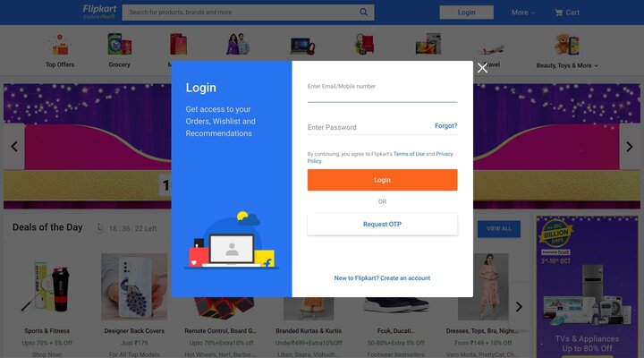Open the Forgot? password link

pos(445,126)
